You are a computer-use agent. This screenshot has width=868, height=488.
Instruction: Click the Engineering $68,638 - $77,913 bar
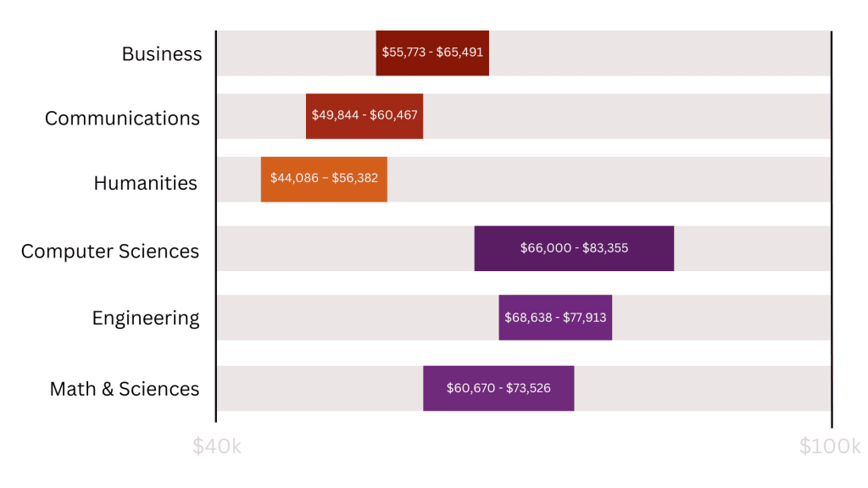[555, 318]
